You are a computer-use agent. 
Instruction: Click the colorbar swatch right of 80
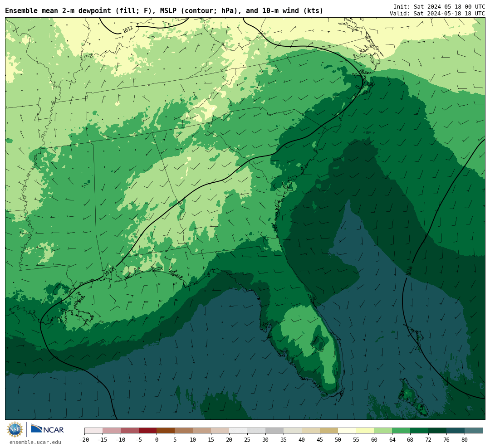point(474,431)
